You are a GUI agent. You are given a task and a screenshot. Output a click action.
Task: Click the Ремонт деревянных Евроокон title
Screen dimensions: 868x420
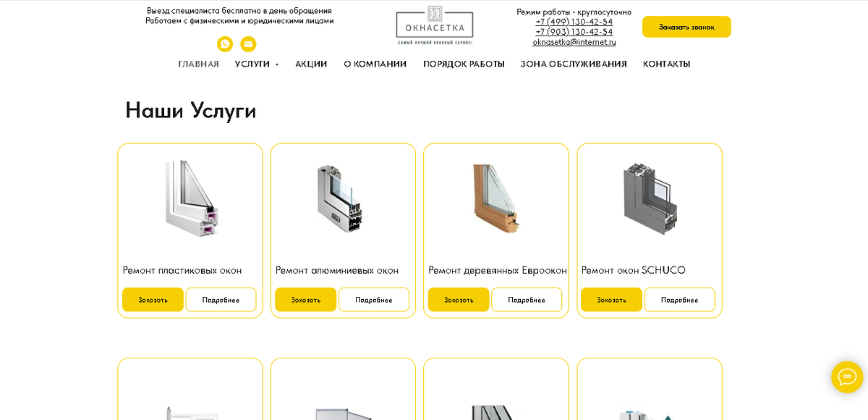498,270
